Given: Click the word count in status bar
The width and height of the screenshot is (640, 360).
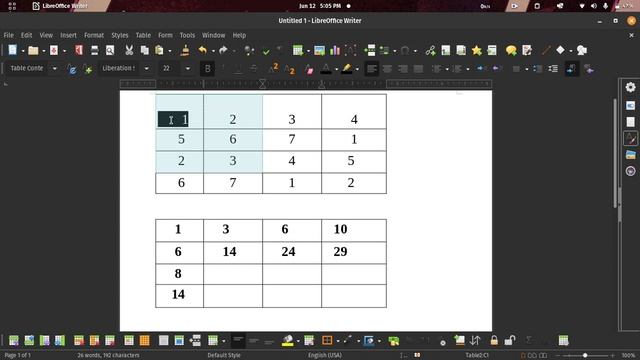Looking at the screenshot, I should click(108, 355).
